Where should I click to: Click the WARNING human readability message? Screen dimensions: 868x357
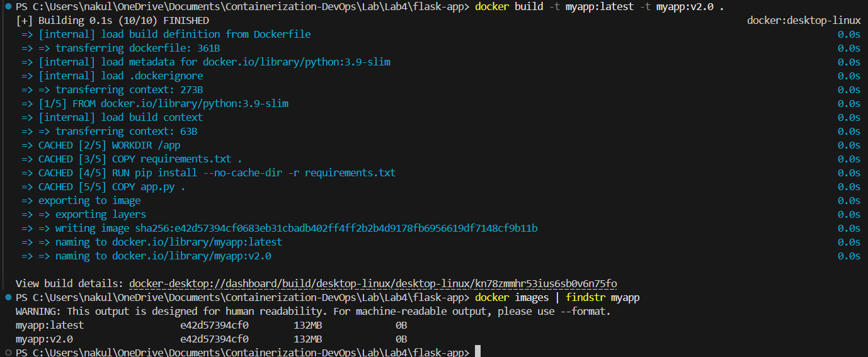312,312
